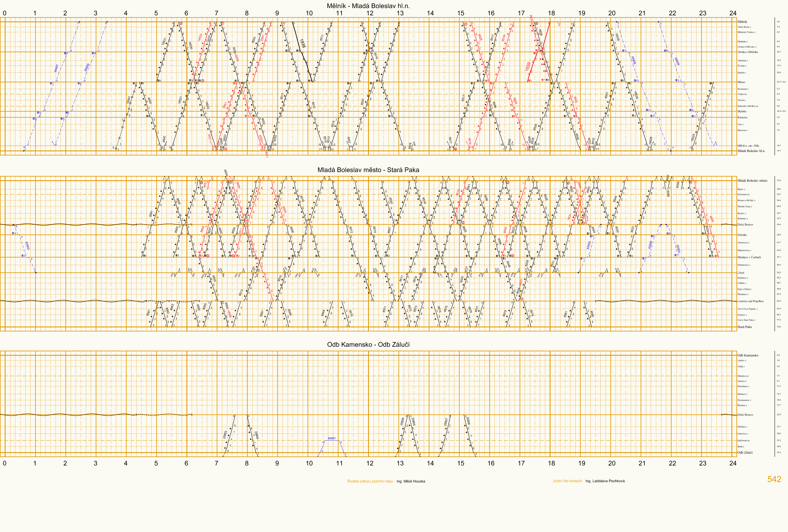Click the Mšeno station label
The width and height of the screenshot is (788, 532).
pyautogui.click(x=741, y=82)
